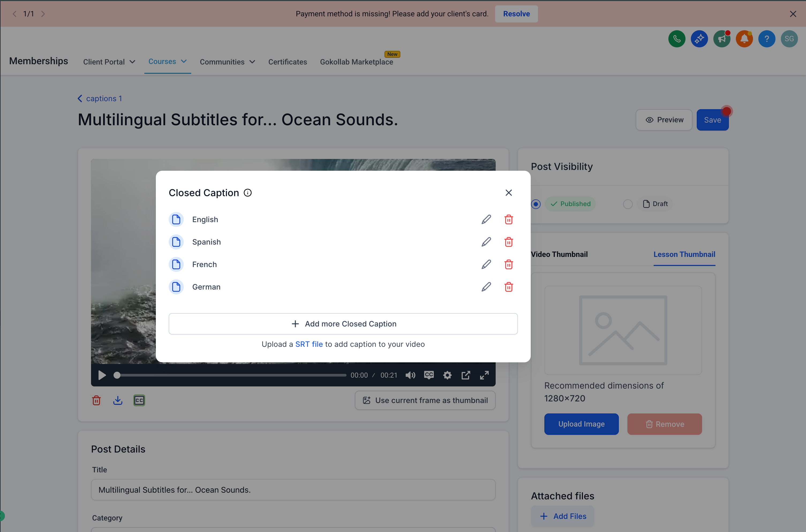Click Add more Closed Caption button

(x=343, y=324)
